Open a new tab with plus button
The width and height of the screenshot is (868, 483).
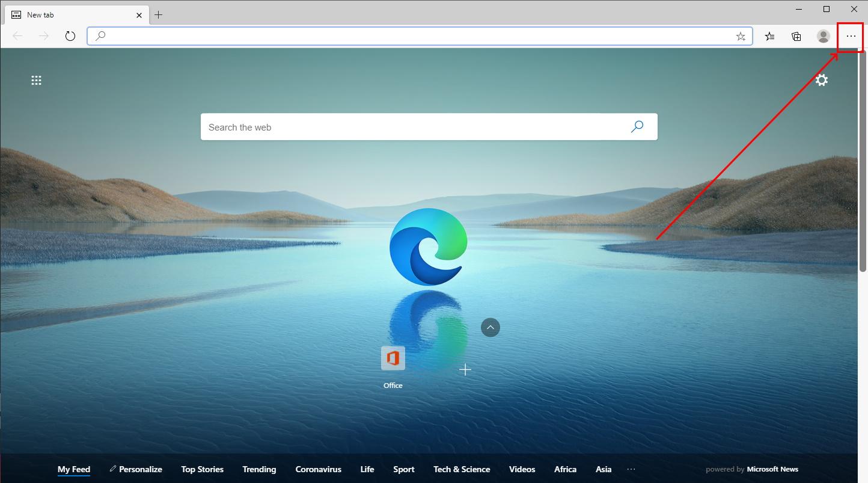tap(159, 14)
